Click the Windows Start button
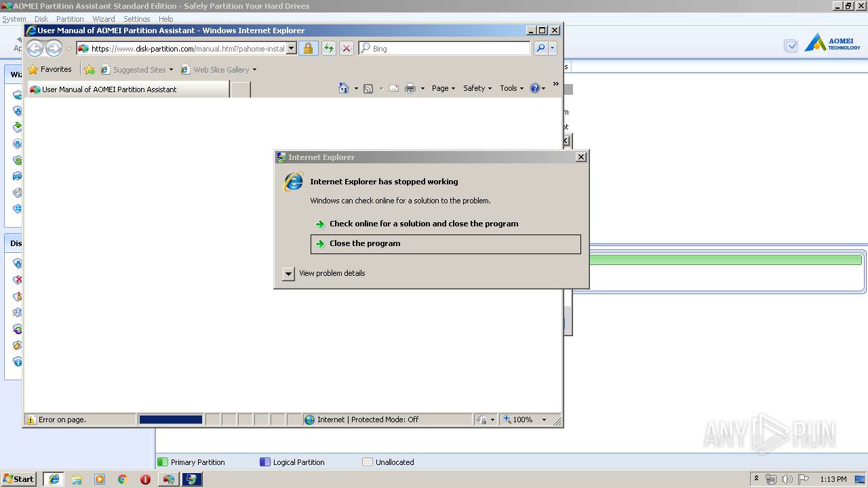Viewport: 868px width, 488px height. (x=18, y=479)
